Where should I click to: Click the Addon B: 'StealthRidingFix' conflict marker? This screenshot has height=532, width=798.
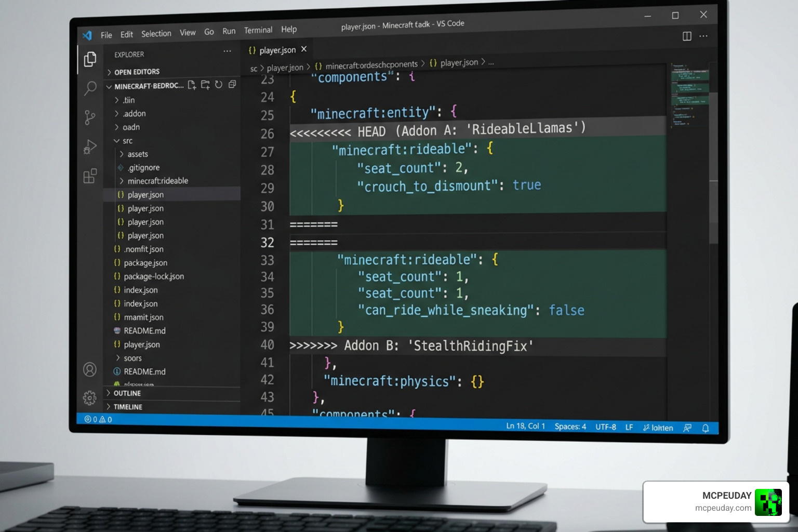pos(411,345)
